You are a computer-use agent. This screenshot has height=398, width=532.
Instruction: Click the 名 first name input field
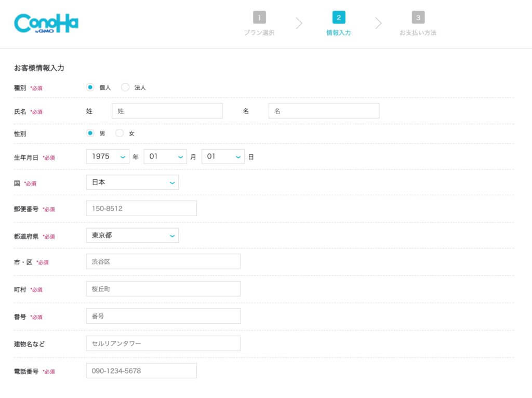[324, 111]
